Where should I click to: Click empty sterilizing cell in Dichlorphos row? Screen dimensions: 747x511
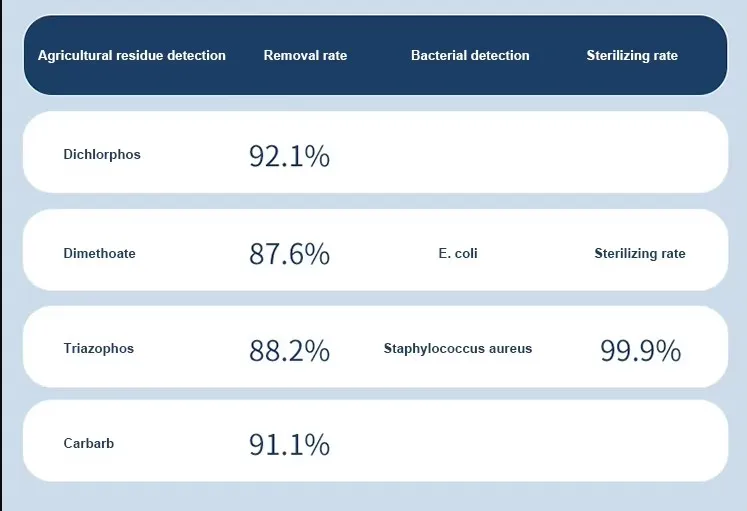click(x=640, y=152)
